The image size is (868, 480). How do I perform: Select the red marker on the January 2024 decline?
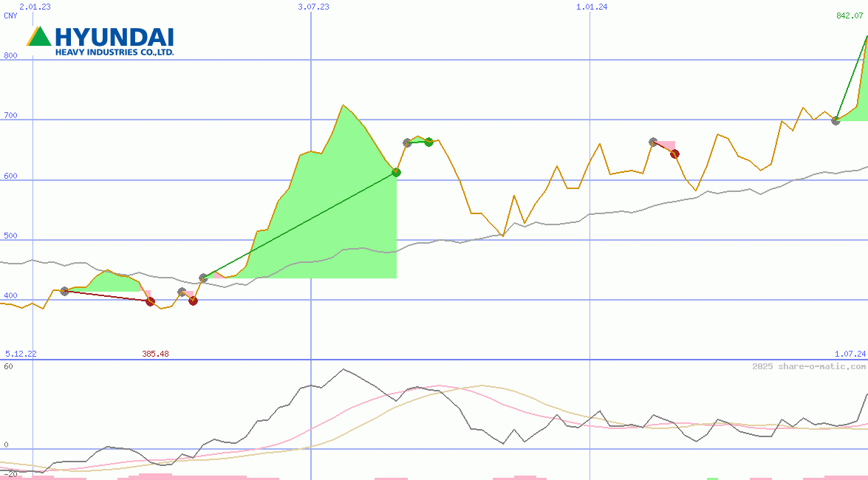pyautogui.click(x=674, y=154)
